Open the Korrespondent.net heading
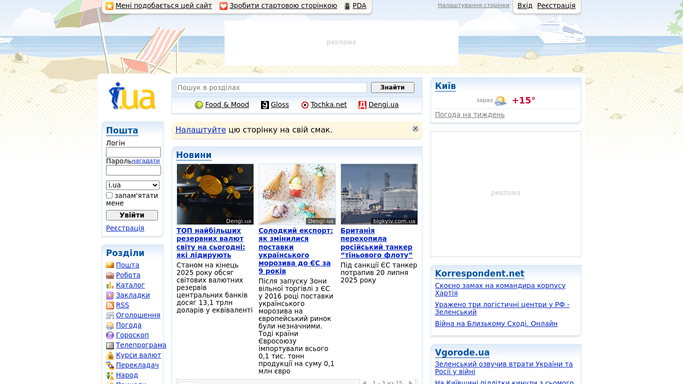The image size is (683, 384). tap(480, 273)
